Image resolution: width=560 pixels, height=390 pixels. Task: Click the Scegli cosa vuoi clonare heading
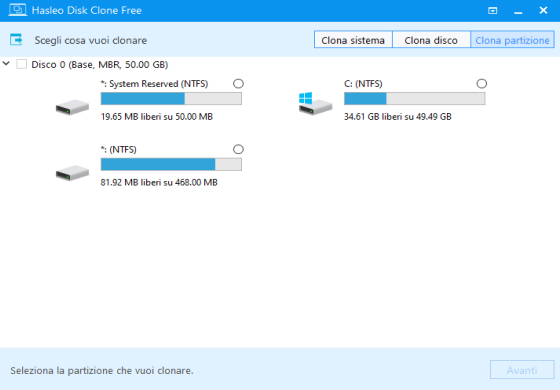click(x=91, y=40)
